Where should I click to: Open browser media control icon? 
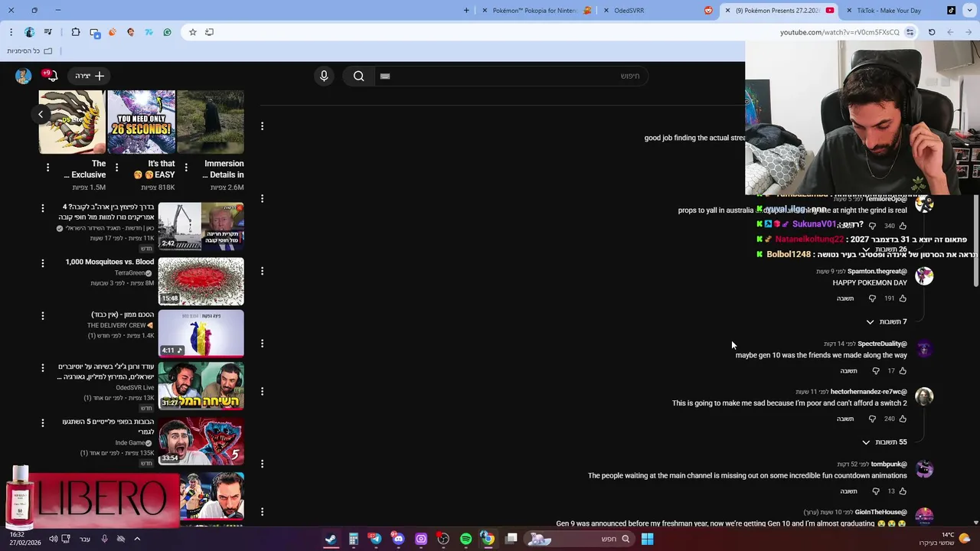pyautogui.click(x=48, y=32)
